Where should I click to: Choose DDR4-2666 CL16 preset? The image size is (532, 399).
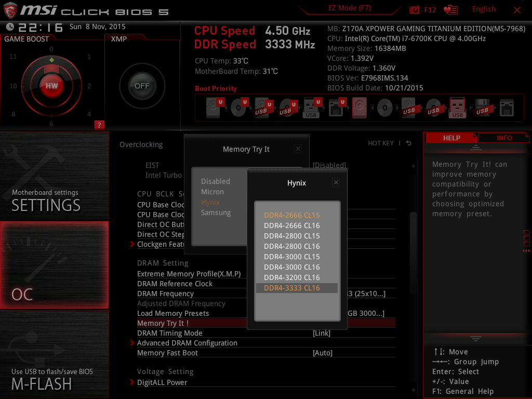(297, 225)
